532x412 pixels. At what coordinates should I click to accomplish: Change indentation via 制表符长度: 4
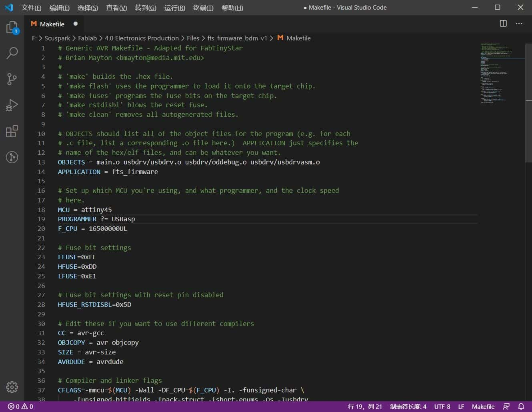pos(408,406)
